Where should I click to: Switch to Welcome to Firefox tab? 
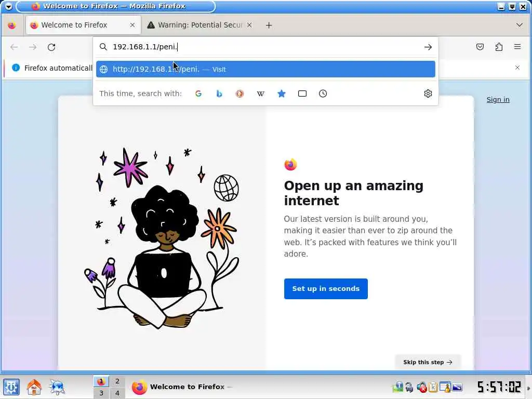click(83, 25)
